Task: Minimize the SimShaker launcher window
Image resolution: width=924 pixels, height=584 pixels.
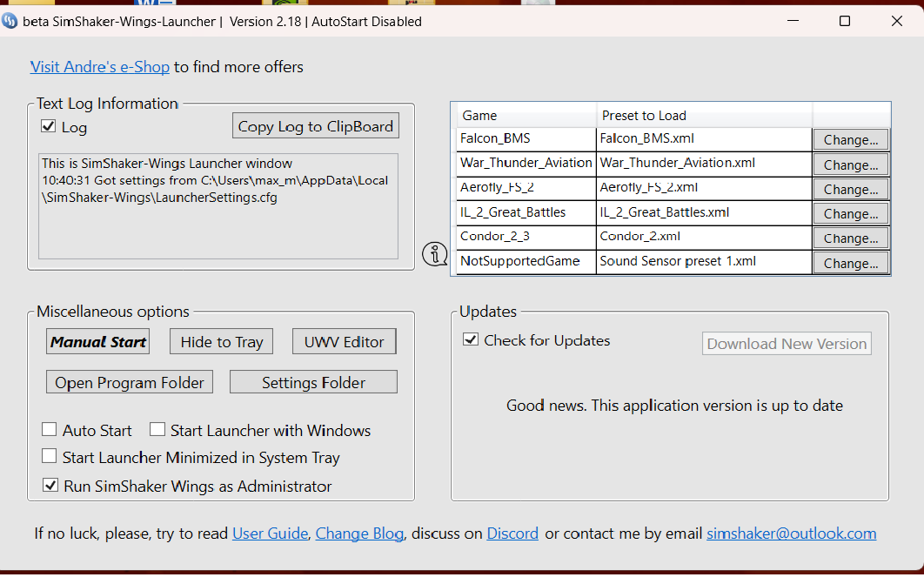Action: pos(793,21)
